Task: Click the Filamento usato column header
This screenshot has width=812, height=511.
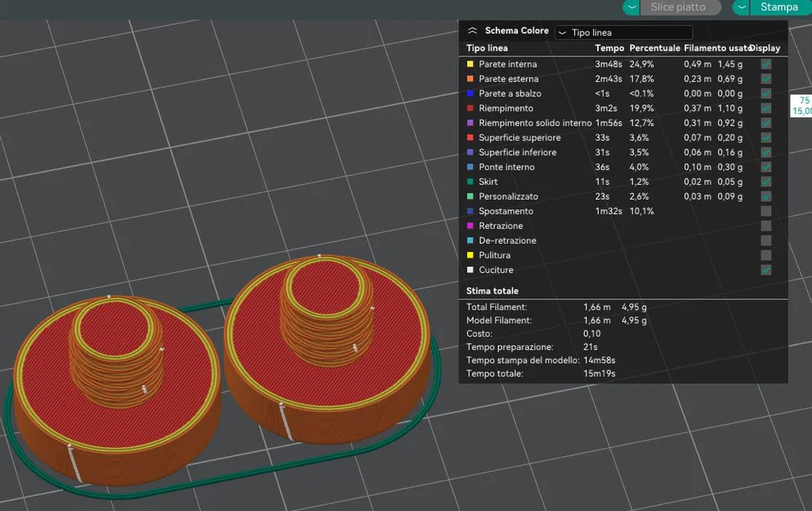Action: pos(717,48)
